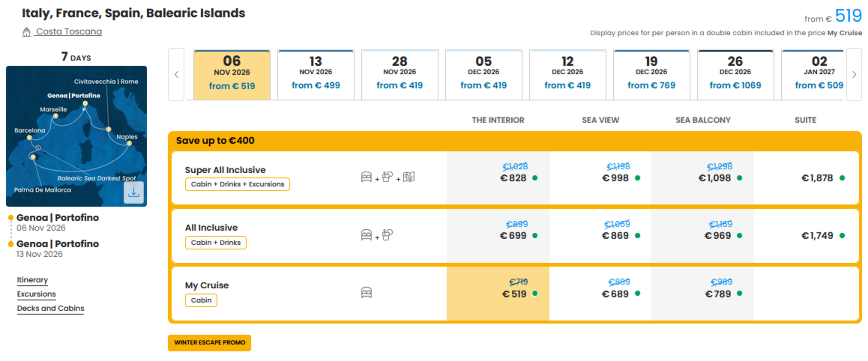The image size is (868, 361).
Task: Select the 26 Dec 2026 departure
Action: (x=735, y=74)
